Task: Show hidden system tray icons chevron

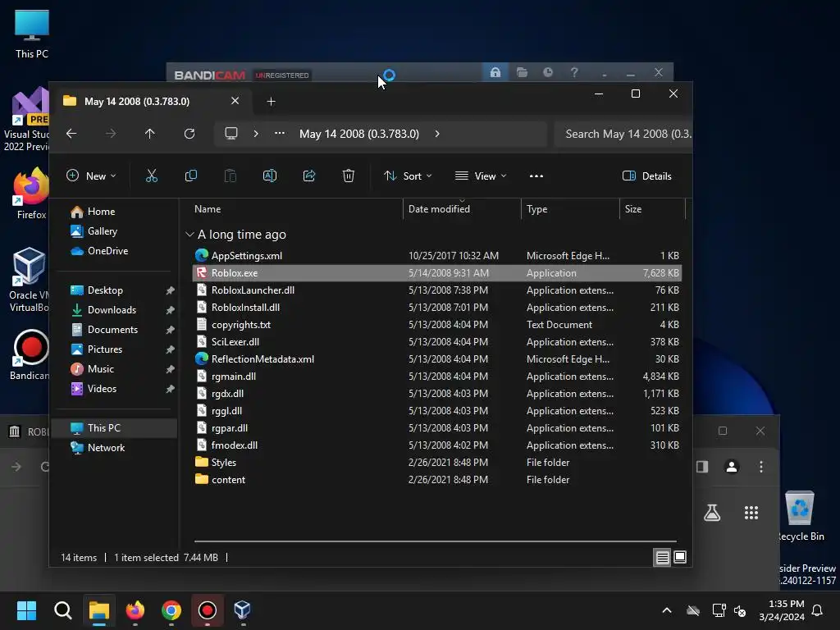Action: coord(667,610)
